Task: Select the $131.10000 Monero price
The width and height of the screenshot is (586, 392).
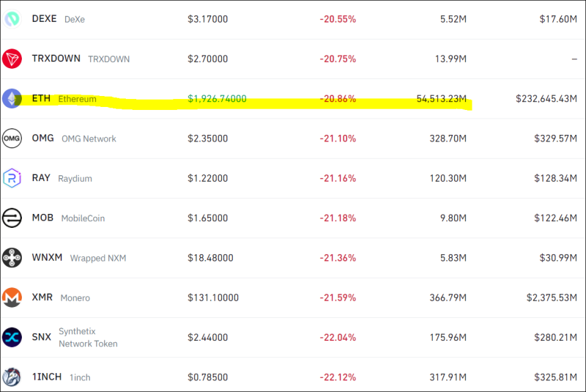Action: tap(213, 297)
